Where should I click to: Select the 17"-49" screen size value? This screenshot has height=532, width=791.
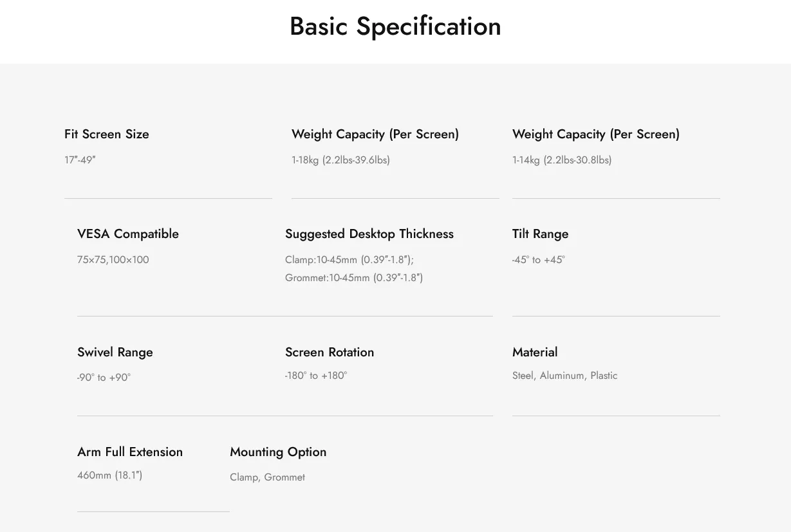coord(80,160)
